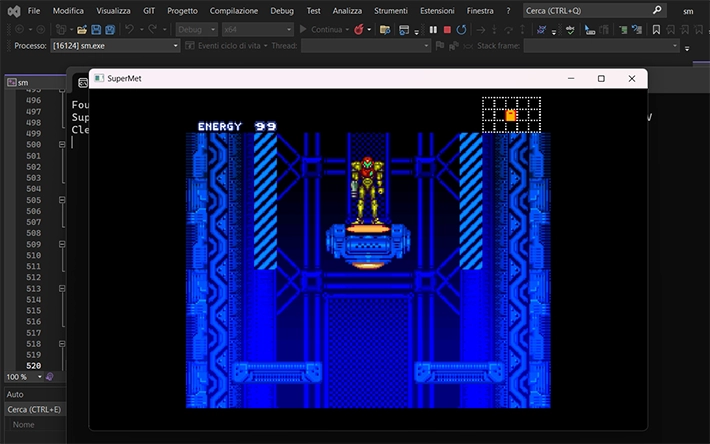
Task: Open the Visualizza menu
Action: click(113, 10)
